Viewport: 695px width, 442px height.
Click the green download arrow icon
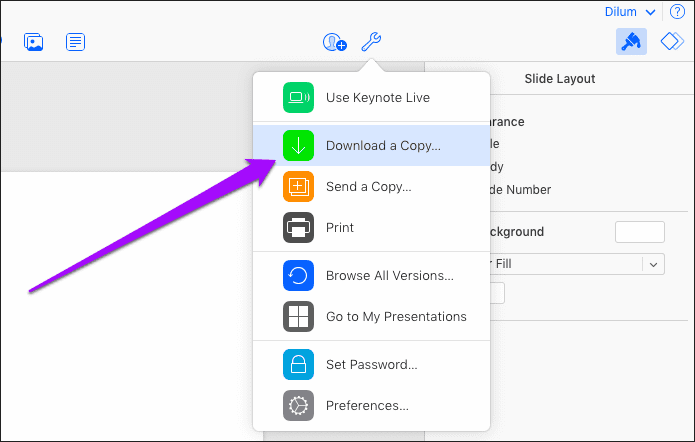pyautogui.click(x=298, y=145)
